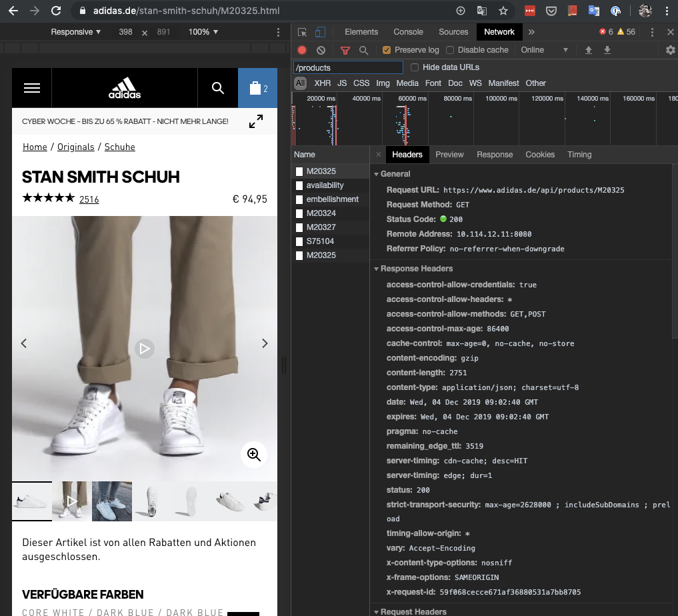The width and height of the screenshot is (678, 616).
Task: Open network settings gear
Action: (670, 50)
